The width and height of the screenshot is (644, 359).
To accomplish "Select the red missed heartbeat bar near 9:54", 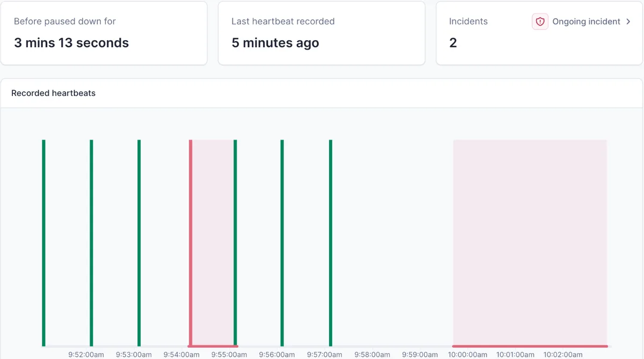I will (191, 243).
